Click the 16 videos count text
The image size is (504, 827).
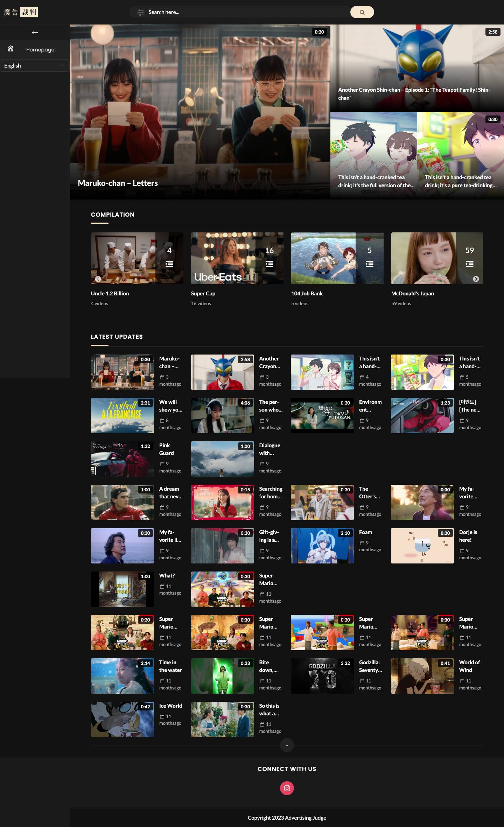201,303
